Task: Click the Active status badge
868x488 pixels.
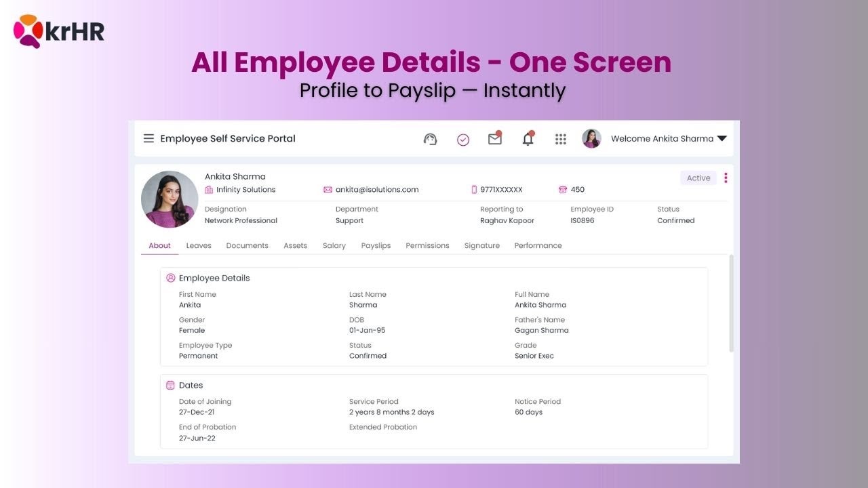Action: 698,178
